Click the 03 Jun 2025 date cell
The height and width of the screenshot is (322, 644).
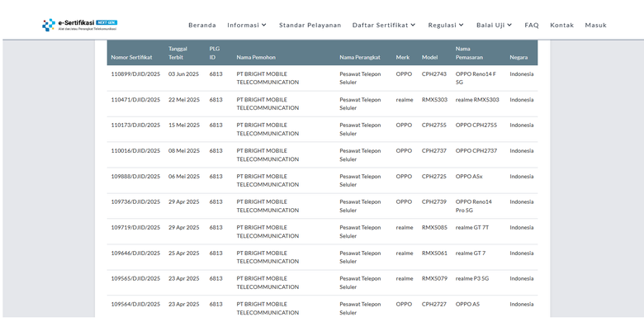point(183,74)
